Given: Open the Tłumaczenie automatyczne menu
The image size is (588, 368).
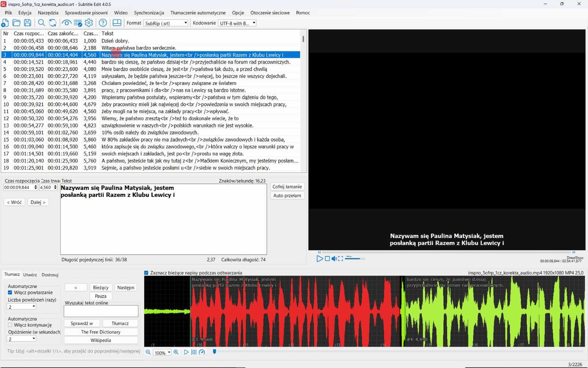Looking at the screenshot, I should pyautogui.click(x=198, y=13).
